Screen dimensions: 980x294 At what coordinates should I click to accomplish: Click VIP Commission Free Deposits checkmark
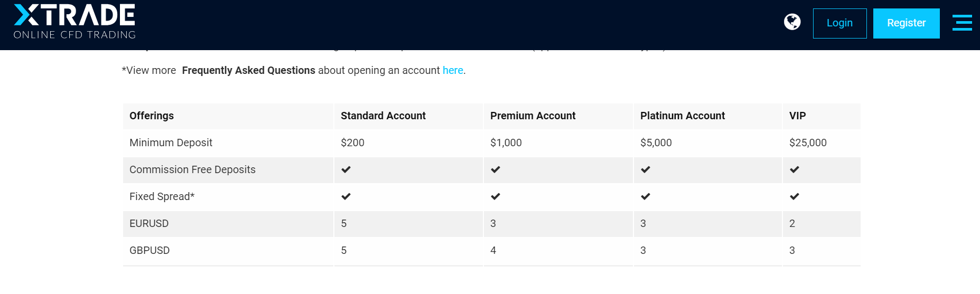pyautogui.click(x=795, y=169)
